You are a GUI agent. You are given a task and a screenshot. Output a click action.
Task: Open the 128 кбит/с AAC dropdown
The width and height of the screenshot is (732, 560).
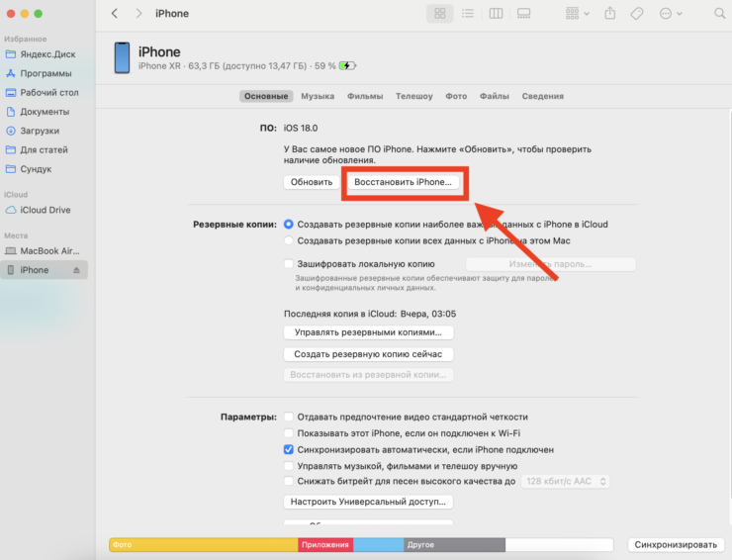tap(566, 481)
